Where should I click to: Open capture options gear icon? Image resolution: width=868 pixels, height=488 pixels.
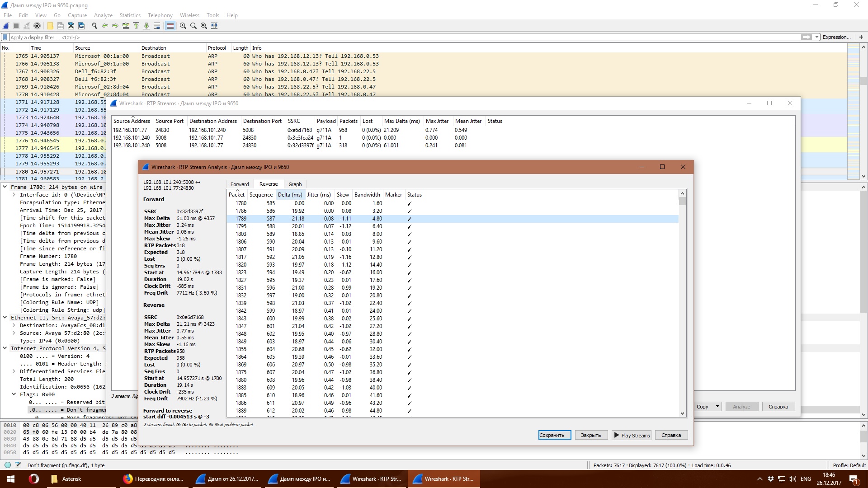(x=37, y=26)
